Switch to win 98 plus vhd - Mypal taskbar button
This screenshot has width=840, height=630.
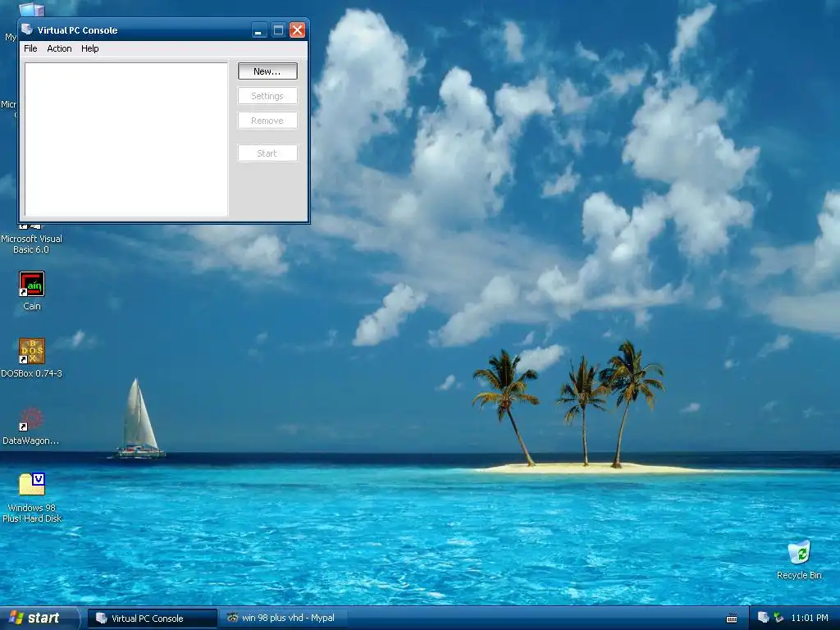pyautogui.click(x=283, y=619)
